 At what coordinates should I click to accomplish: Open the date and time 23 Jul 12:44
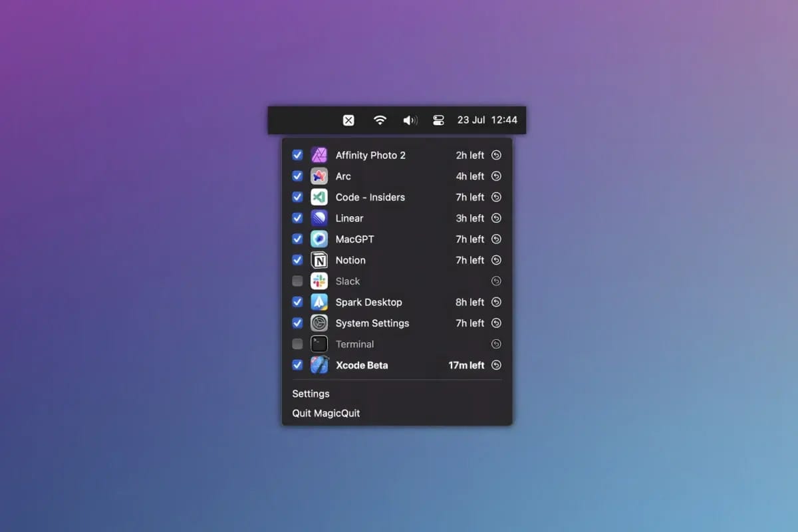click(x=487, y=120)
